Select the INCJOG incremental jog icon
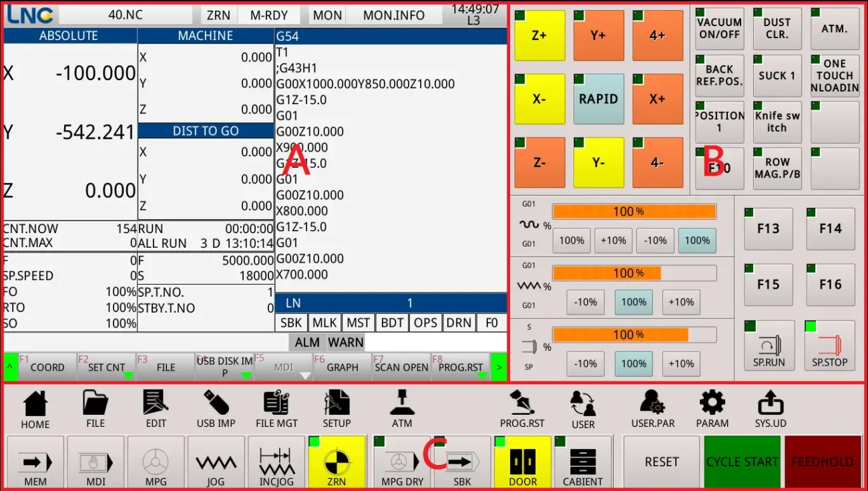The width and height of the screenshot is (868, 491). (276, 462)
